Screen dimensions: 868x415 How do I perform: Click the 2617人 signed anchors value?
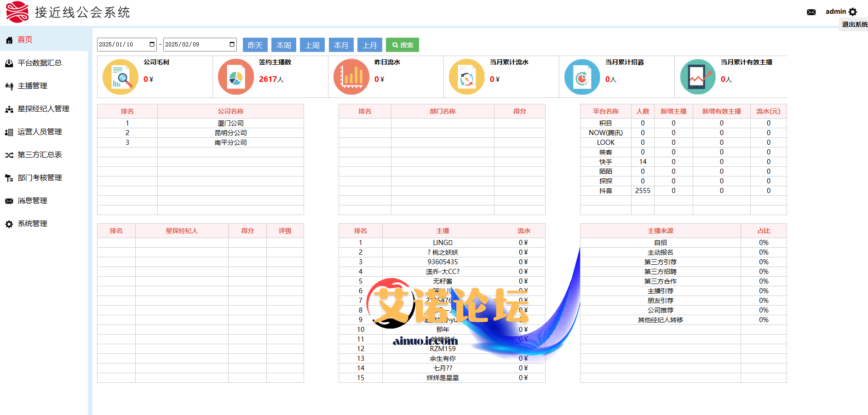[x=271, y=79]
